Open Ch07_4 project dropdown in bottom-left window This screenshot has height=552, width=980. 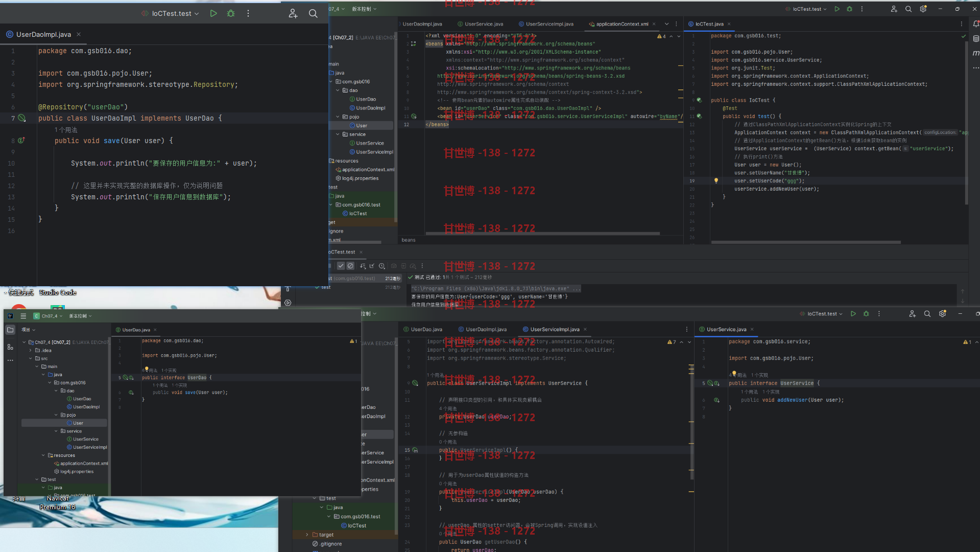click(48, 316)
